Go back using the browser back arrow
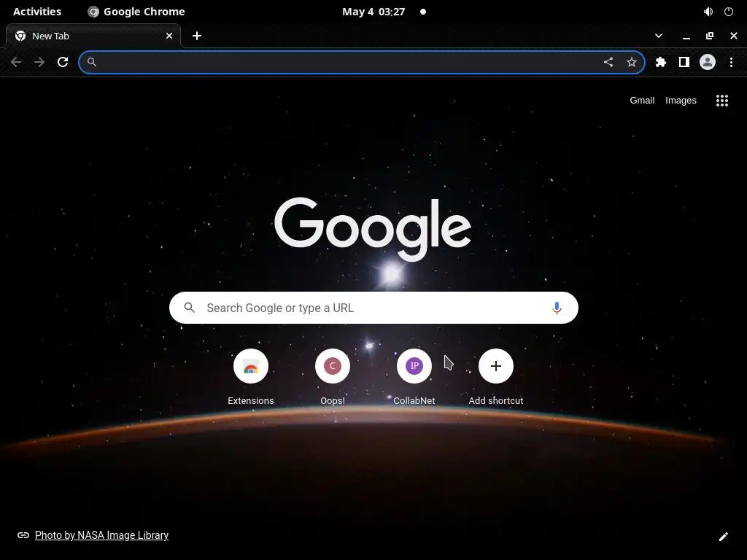This screenshot has height=560, width=747. [x=16, y=62]
